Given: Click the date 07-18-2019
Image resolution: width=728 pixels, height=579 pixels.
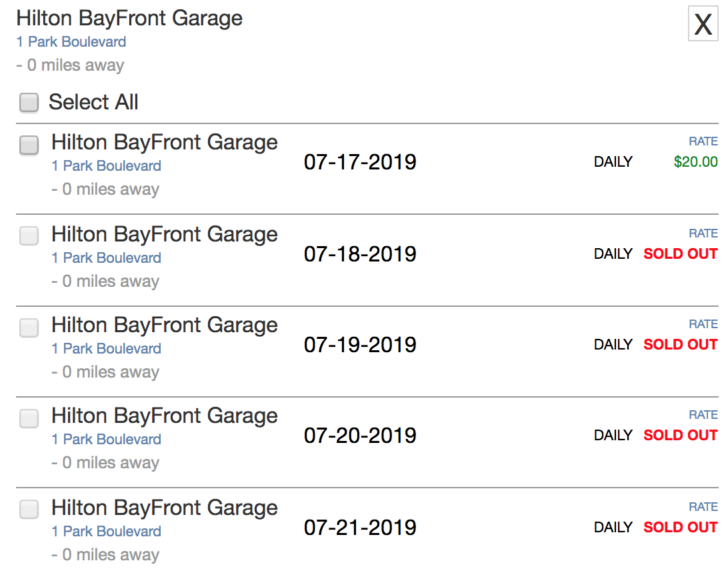Looking at the screenshot, I should [360, 254].
